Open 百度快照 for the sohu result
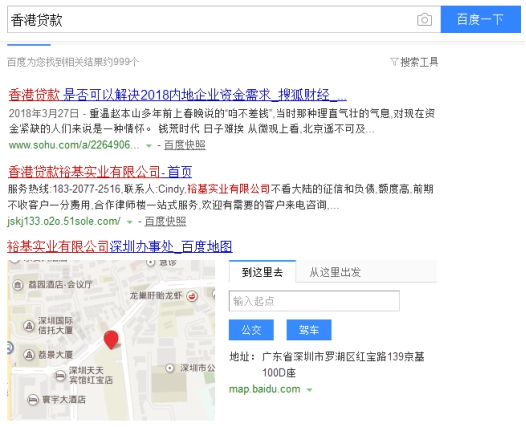This screenshot has height=428, width=526. [x=185, y=145]
